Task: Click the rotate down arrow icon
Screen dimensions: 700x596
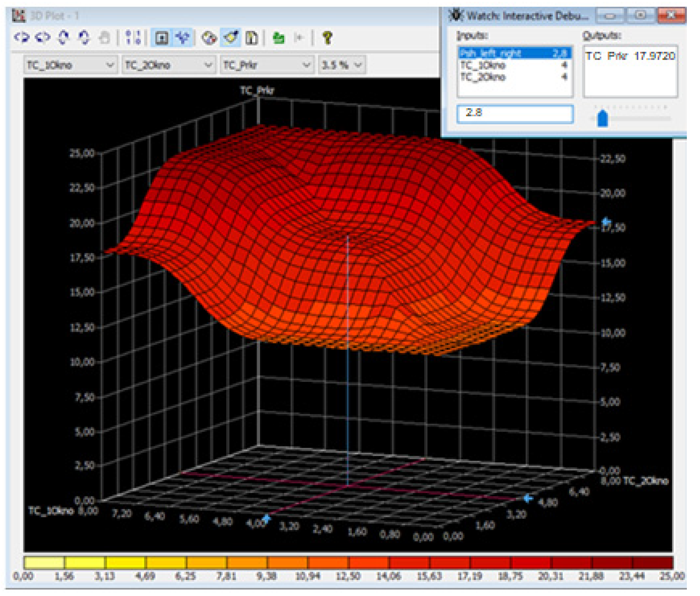Action: [84, 37]
